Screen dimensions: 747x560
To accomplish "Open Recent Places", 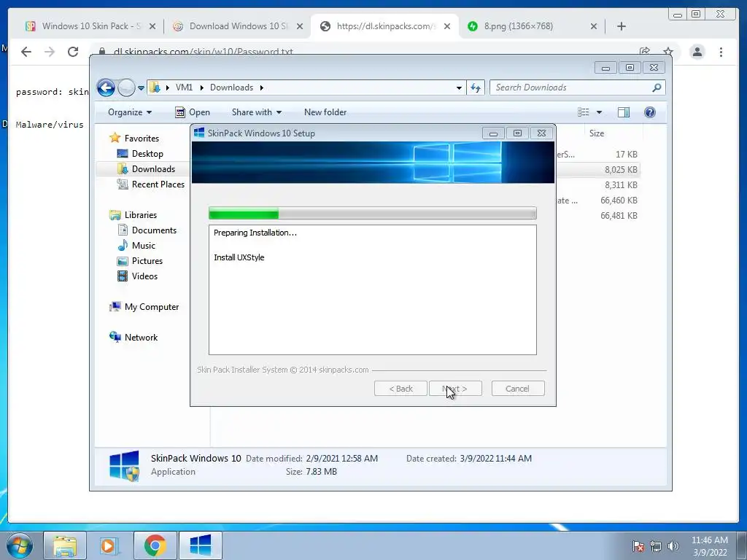I will (158, 184).
